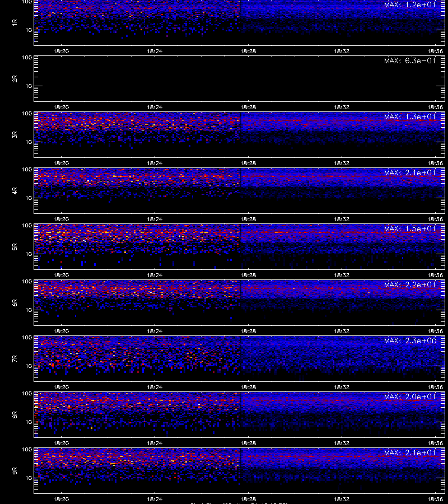Click the 9R panel axis label
Screen dimensions: 448x504
click(x=15, y=471)
